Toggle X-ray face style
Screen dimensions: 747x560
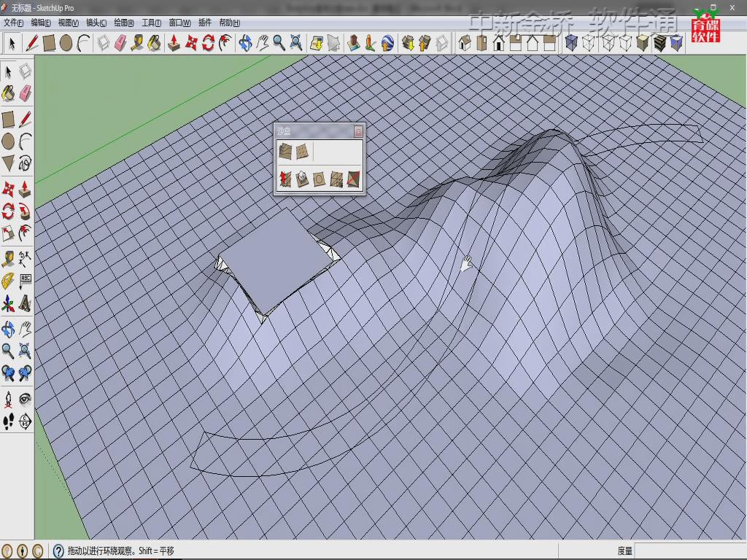pyautogui.click(x=570, y=43)
